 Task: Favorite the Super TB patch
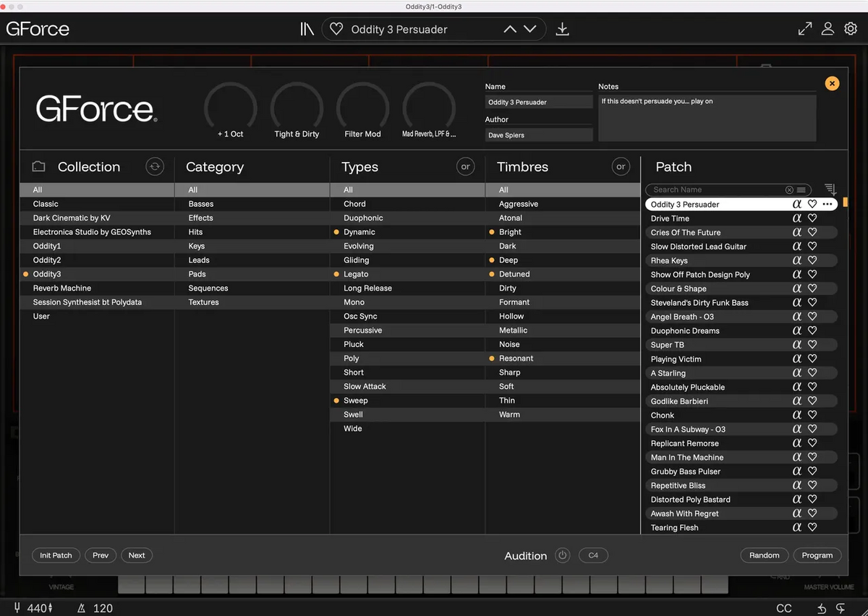[x=812, y=345]
